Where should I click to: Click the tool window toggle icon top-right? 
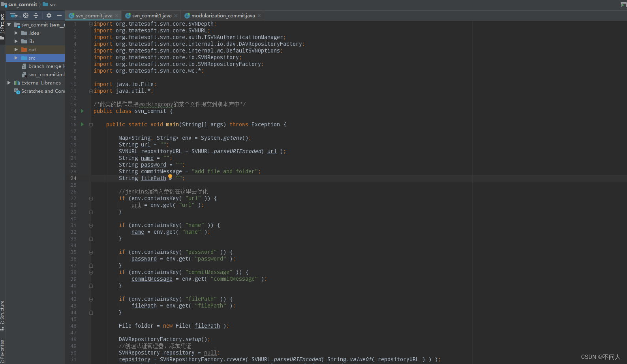pyautogui.click(x=623, y=5)
